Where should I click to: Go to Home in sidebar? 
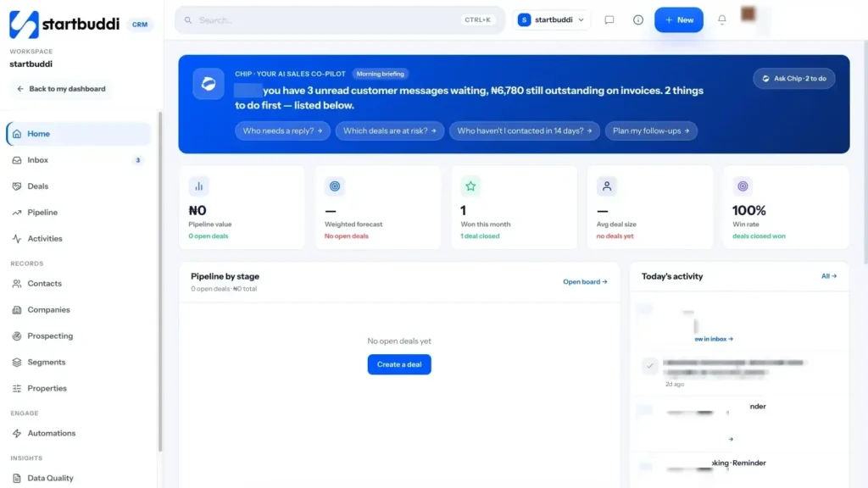click(79, 134)
